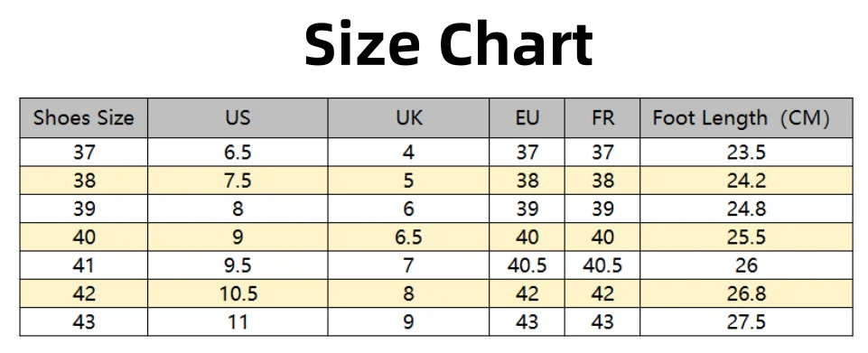Select US size 10.5 cell
Viewport: 868px width, 353px height.
coord(238,293)
